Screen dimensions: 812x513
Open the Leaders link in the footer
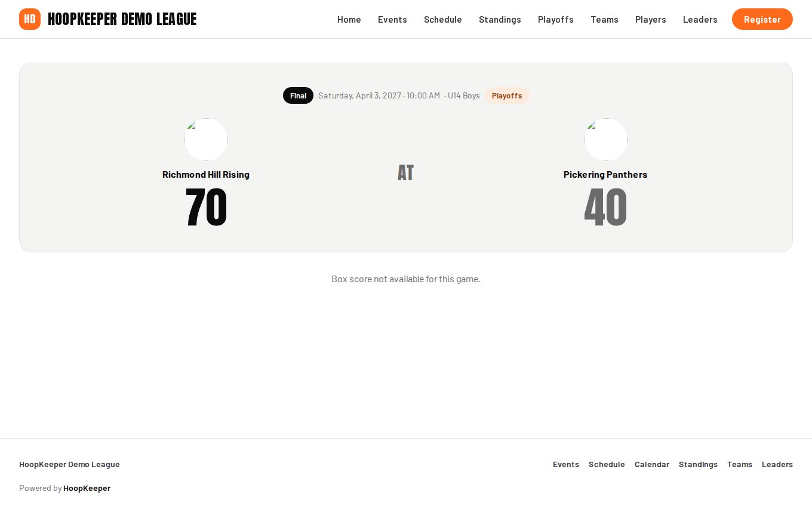(777, 464)
